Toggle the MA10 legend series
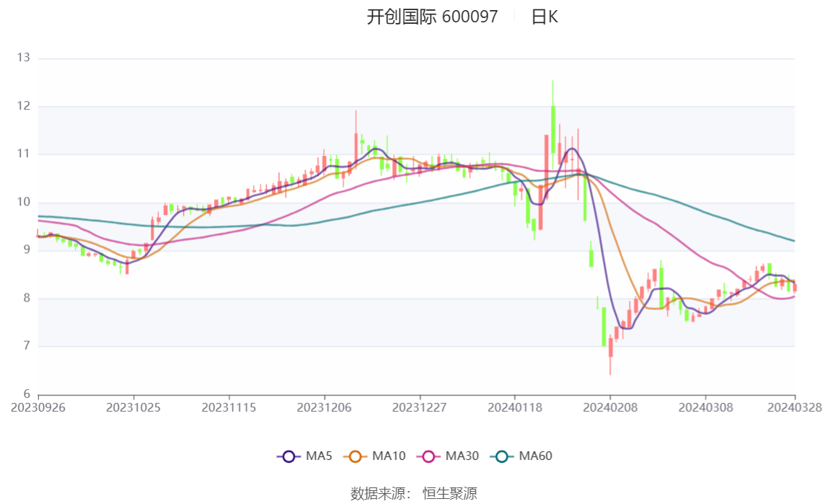This screenshot has width=828, height=504. [374, 456]
